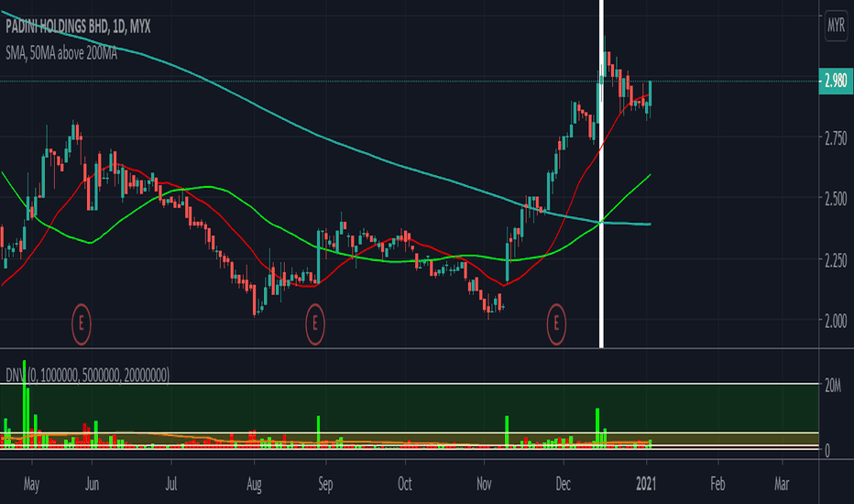Click the Nov label on time axis
854x504 pixels.
484,484
